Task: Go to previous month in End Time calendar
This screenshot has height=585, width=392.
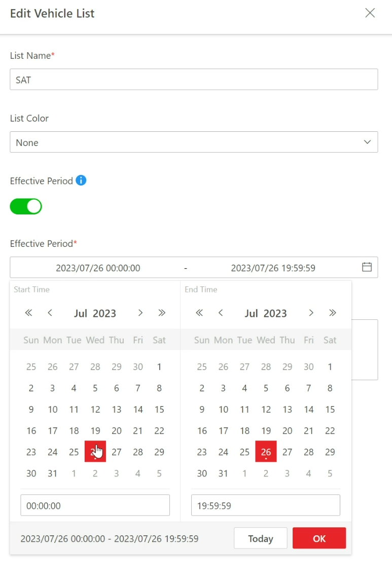Action: [221, 313]
